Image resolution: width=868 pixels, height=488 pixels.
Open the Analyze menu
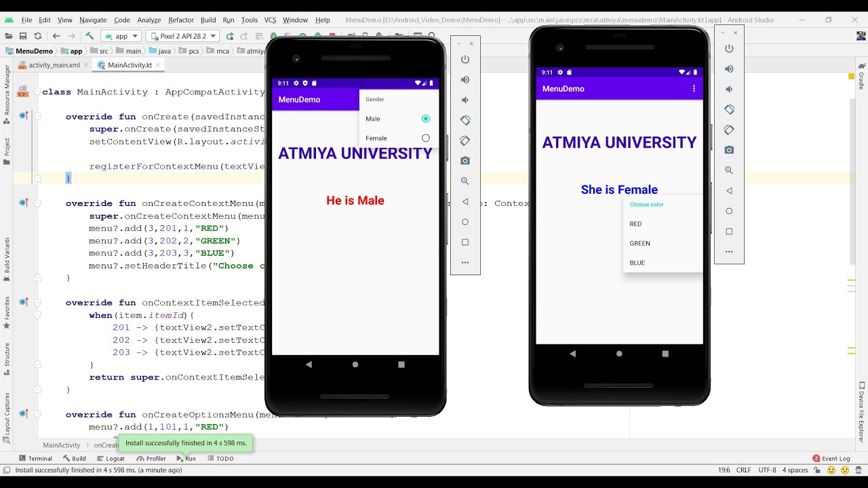coord(149,20)
